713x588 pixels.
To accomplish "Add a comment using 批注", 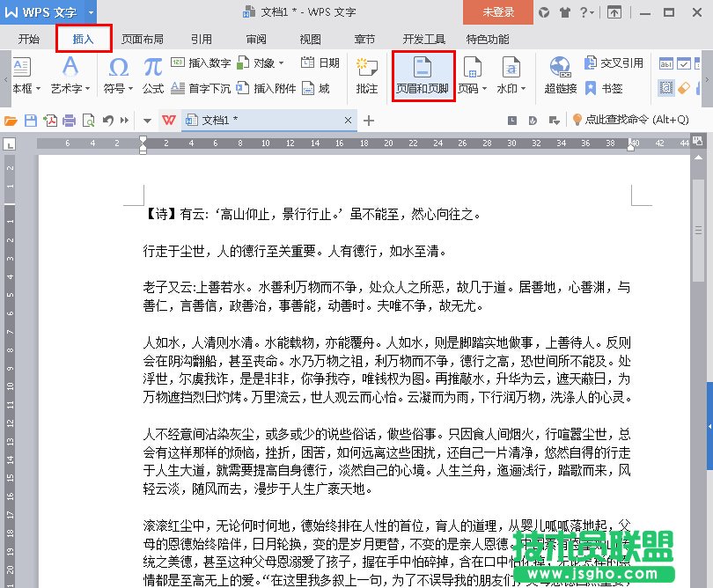I will click(366, 77).
